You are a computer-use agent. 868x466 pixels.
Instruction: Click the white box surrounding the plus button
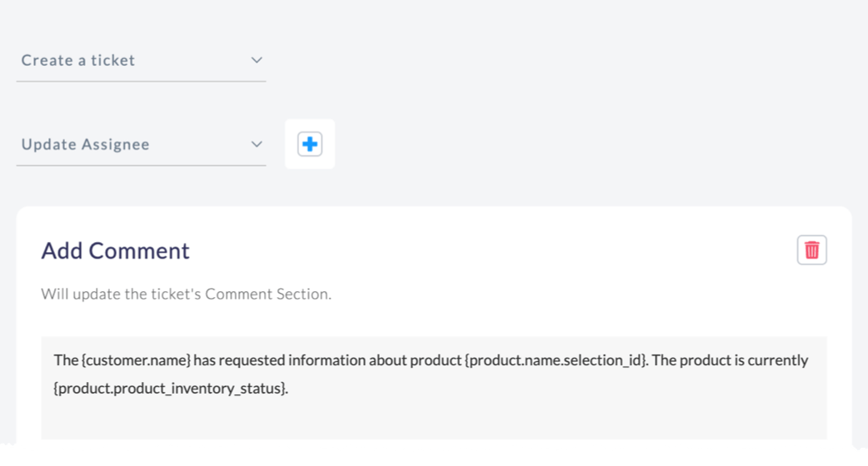pyautogui.click(x=309, y=144)
